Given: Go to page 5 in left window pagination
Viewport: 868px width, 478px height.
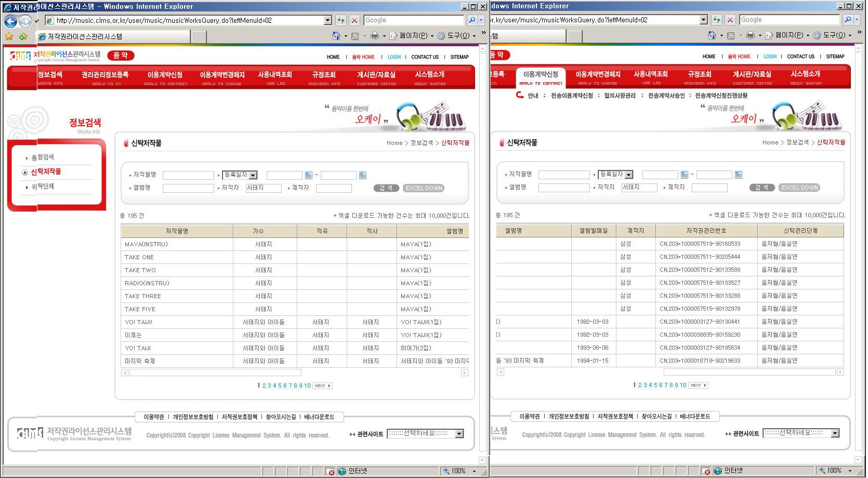Looking at the screenshot, I should coord(280,386).
